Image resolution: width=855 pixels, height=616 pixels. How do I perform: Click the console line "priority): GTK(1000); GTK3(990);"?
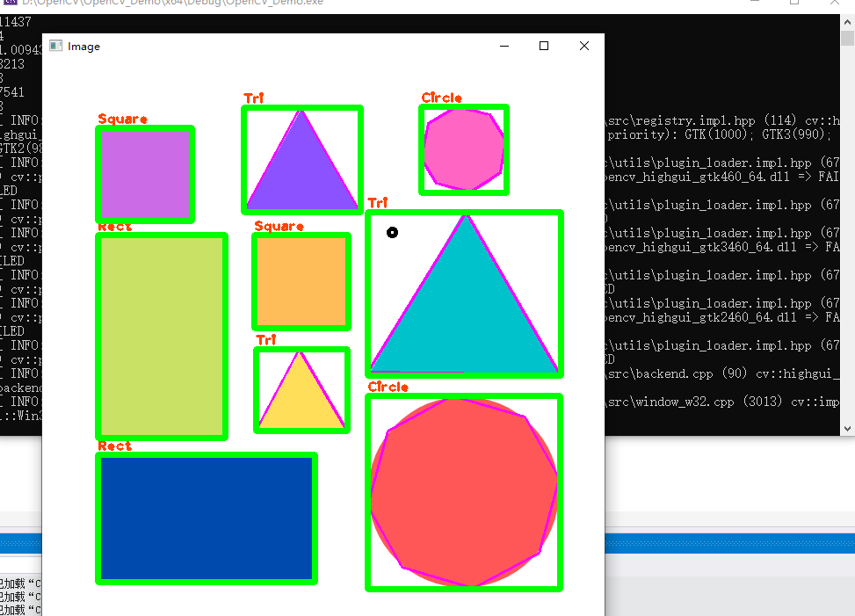[x=719, y=134]
